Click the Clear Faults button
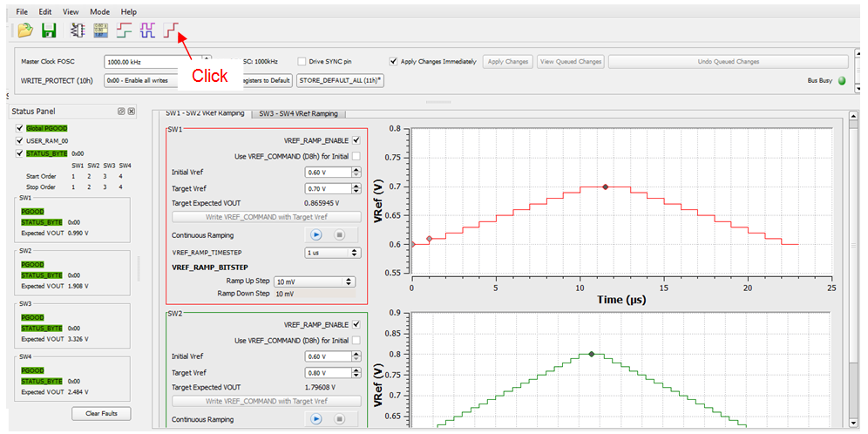The width and height of the screenshot is (868, 434). tap(101, 413)
